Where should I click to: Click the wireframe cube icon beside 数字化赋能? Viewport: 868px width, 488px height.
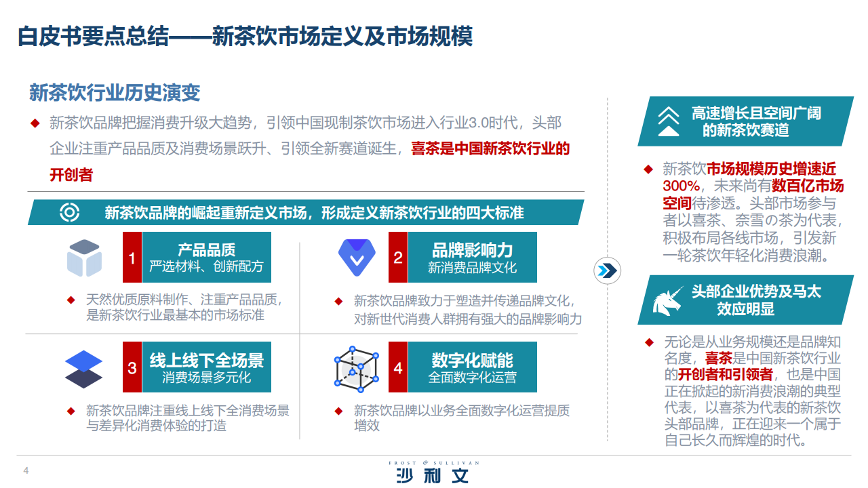356,370
